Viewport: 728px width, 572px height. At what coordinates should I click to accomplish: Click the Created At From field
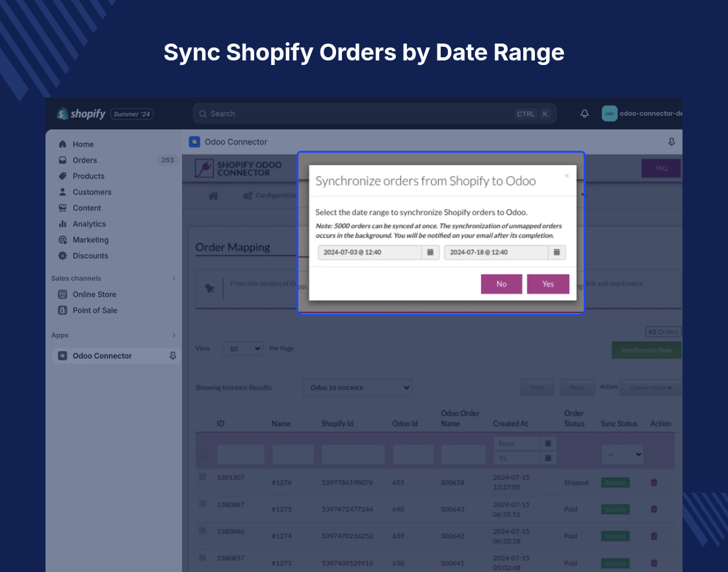[x=517, y=443]
